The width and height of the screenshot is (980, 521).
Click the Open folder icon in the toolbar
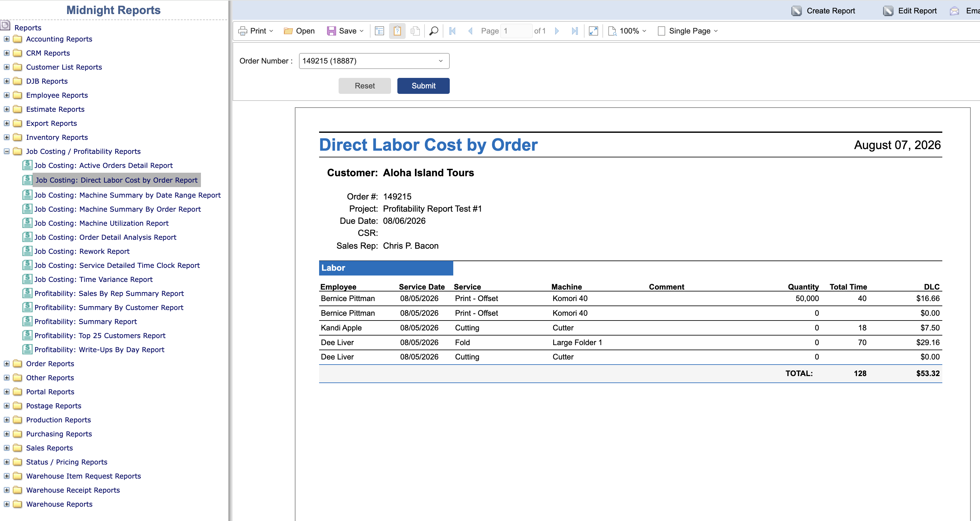[x=288, y=31]
